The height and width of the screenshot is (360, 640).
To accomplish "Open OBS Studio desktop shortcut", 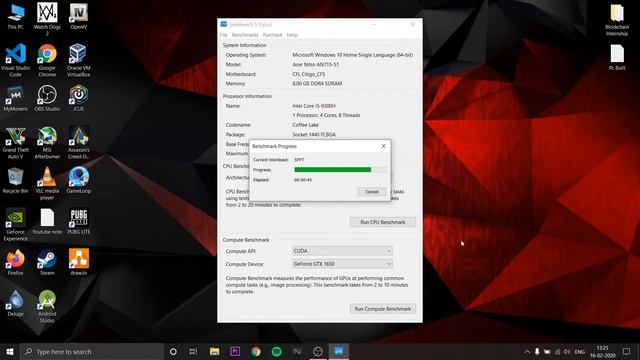I will (x=47, y=98).
